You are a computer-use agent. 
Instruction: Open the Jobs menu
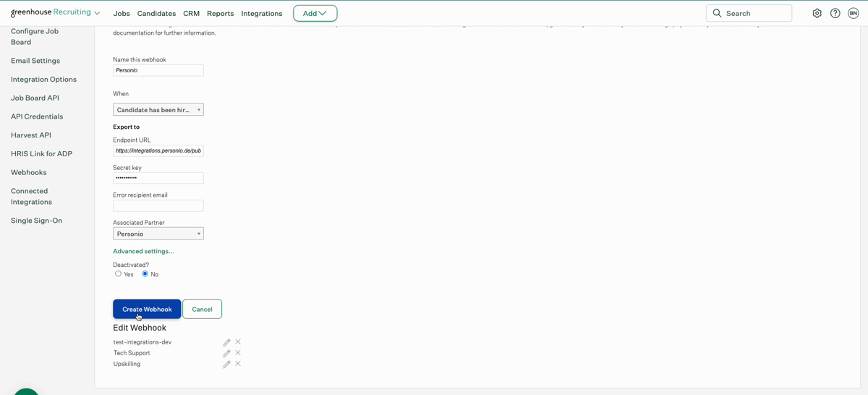pos(122,13)
